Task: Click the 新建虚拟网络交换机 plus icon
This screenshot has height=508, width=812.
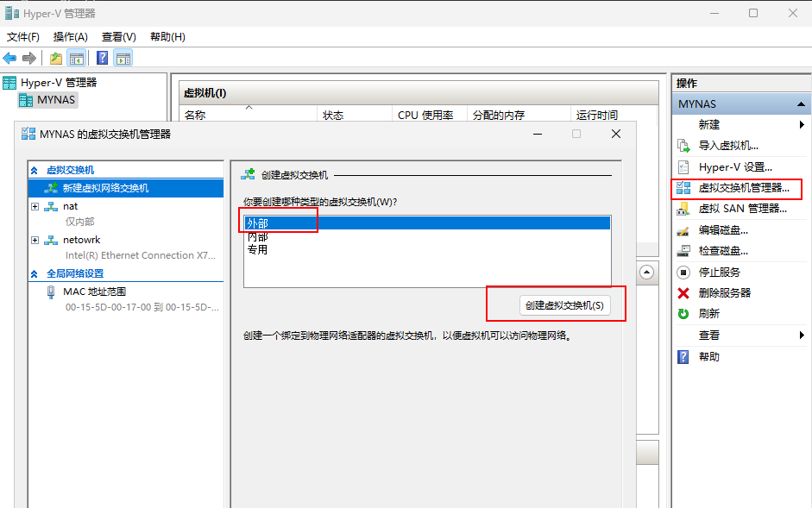Action: tap(51, 188)
